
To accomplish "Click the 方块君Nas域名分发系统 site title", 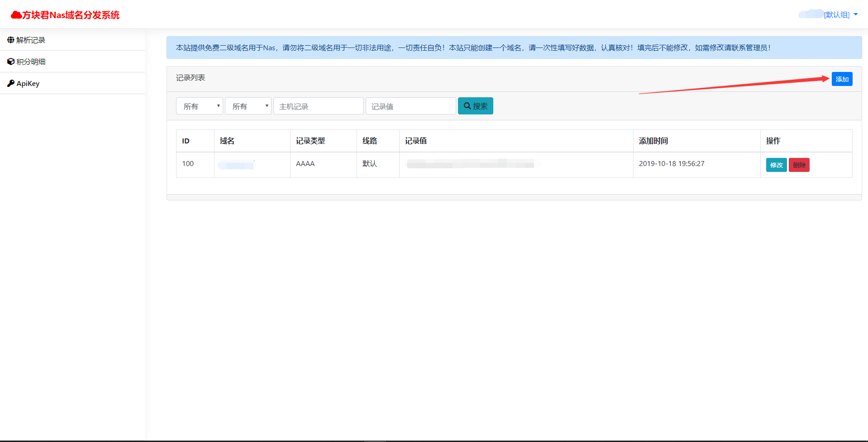I will (x=71, y=15).
